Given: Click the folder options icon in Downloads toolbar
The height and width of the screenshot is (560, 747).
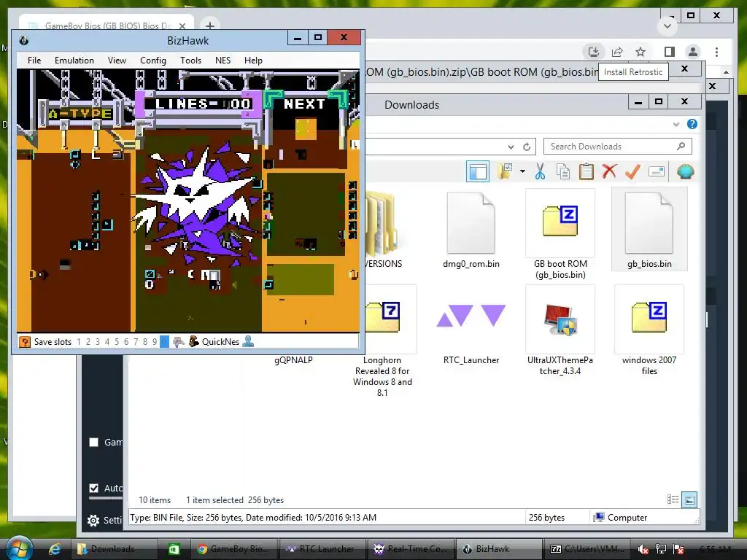Looking at the screenshot, I should coord(505,171).
